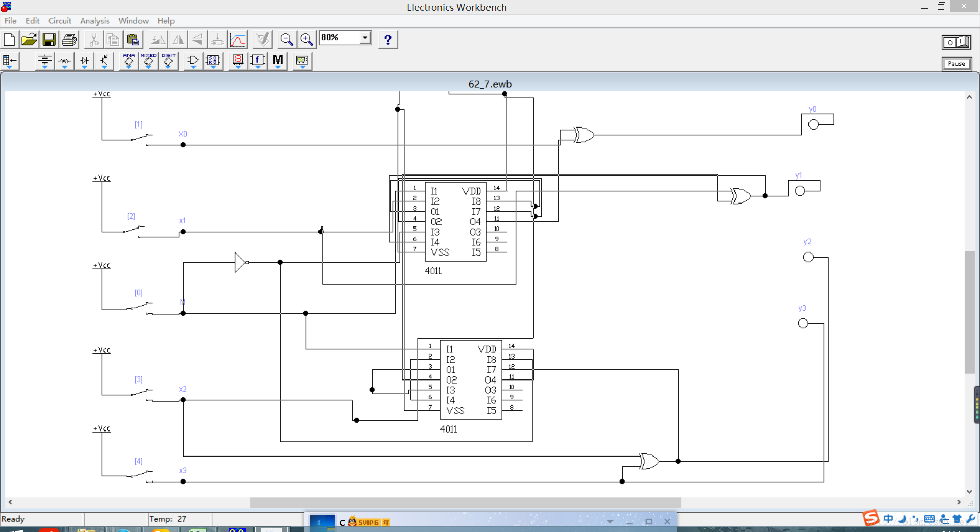Zoom in on the schematic
The image size is (980, 532).
306,39
